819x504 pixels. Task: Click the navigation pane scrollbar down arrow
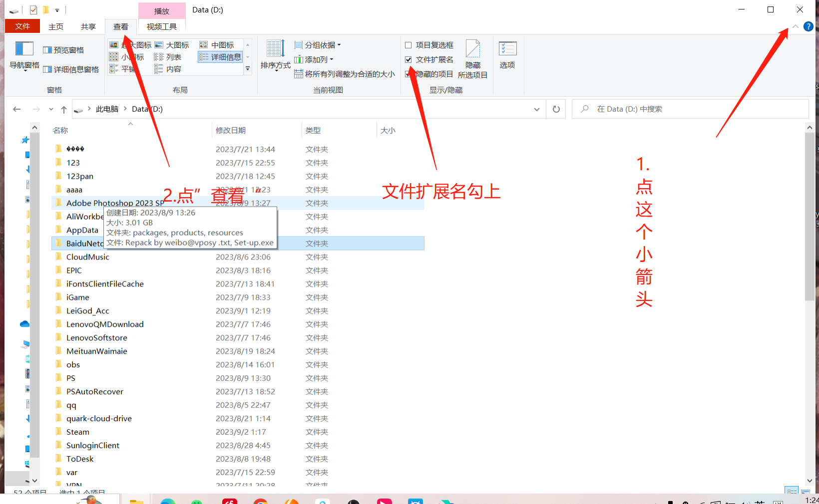34,481
